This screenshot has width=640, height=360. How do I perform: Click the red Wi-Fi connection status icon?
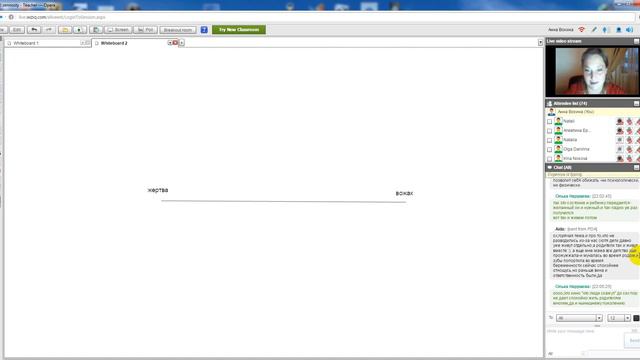coord(582,30)
